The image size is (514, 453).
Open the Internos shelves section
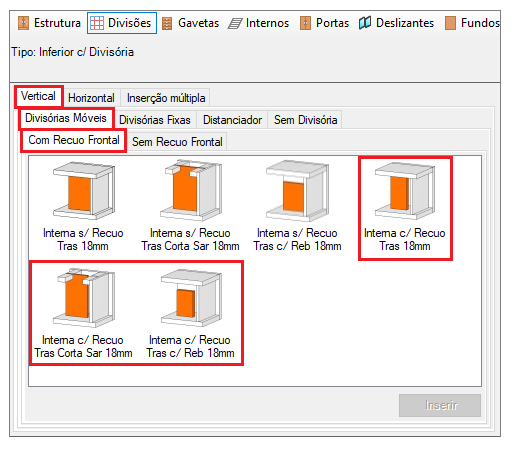point(259,23)
